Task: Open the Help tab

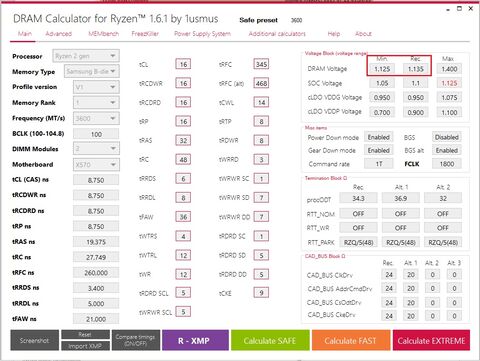Action: [334, 34]
